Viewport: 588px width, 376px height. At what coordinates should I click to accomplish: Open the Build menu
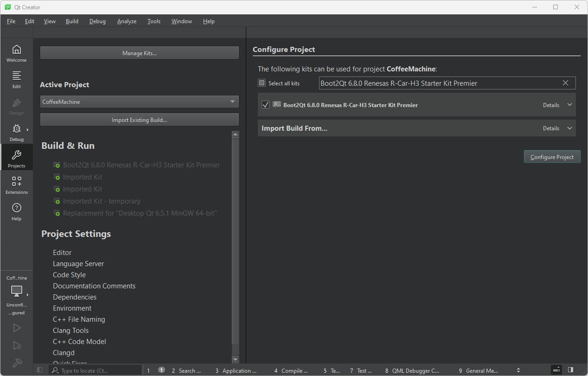click(72, 21)
